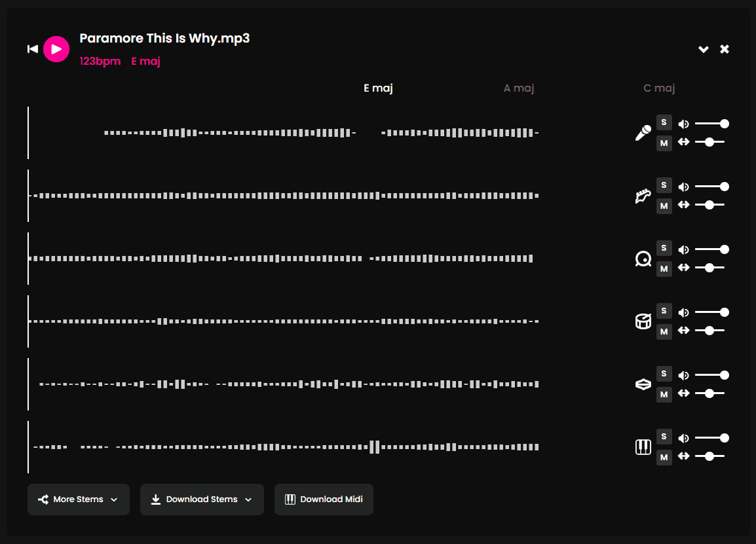Collapse the player with the chevron
This screenshot has width=756, height=544.
[704, 50]
